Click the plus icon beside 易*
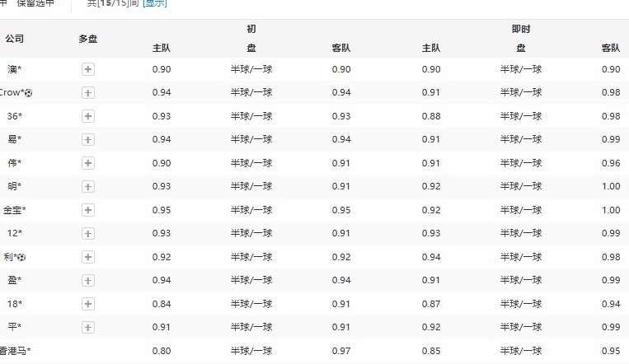 click(x=88, y=140)
